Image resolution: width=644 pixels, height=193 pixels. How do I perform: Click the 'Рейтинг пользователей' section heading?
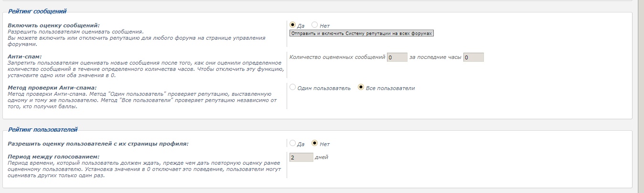pos(43,129)
